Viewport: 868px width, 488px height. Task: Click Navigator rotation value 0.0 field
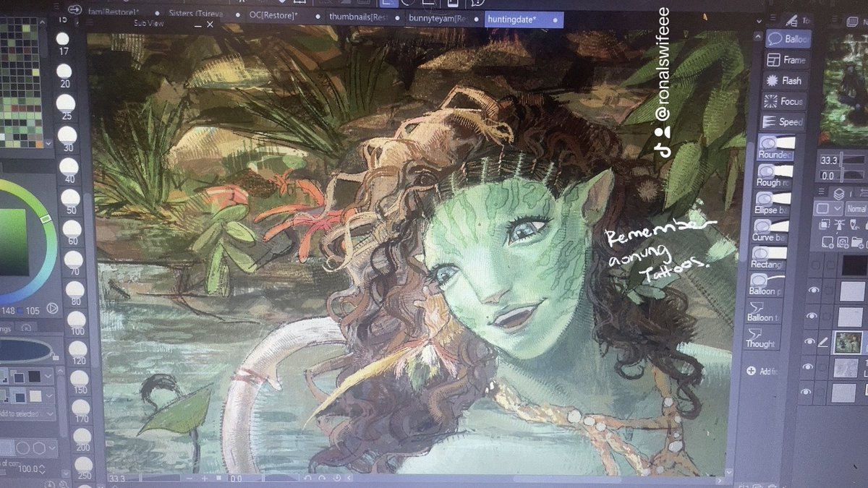(x=827, y=176)
